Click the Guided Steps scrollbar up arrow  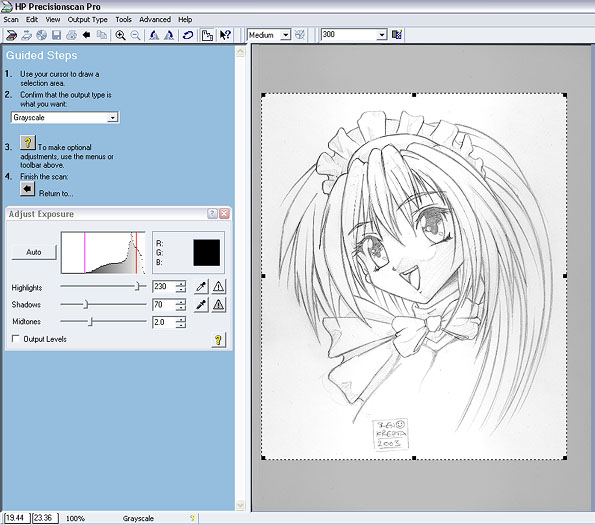pyautogui.click(x=240, y=51)
